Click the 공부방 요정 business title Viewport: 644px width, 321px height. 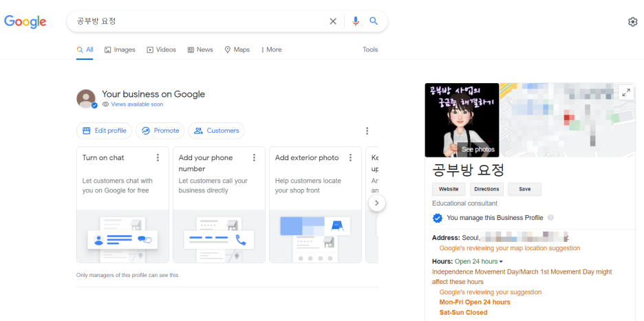469,170
